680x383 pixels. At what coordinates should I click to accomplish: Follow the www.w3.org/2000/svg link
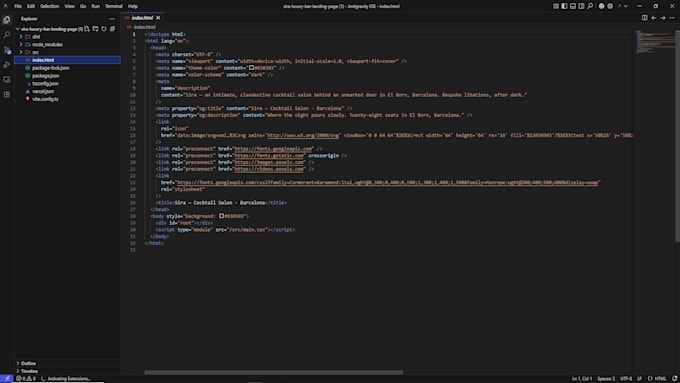(x=303, y=135)
